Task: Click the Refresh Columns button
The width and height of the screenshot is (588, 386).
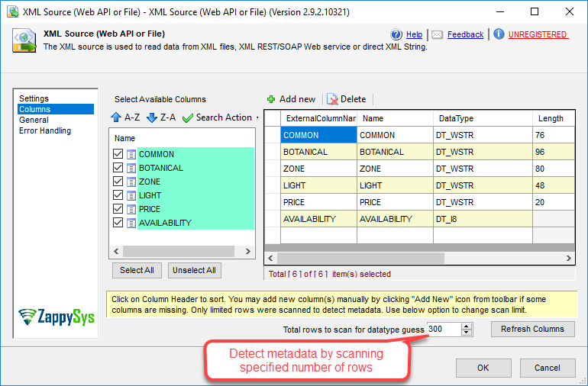Action: coord(532,329)
